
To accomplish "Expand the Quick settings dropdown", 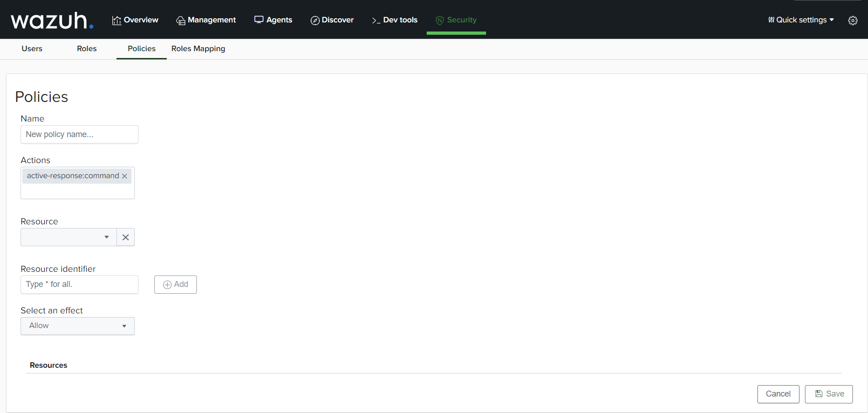I will 801,20.
